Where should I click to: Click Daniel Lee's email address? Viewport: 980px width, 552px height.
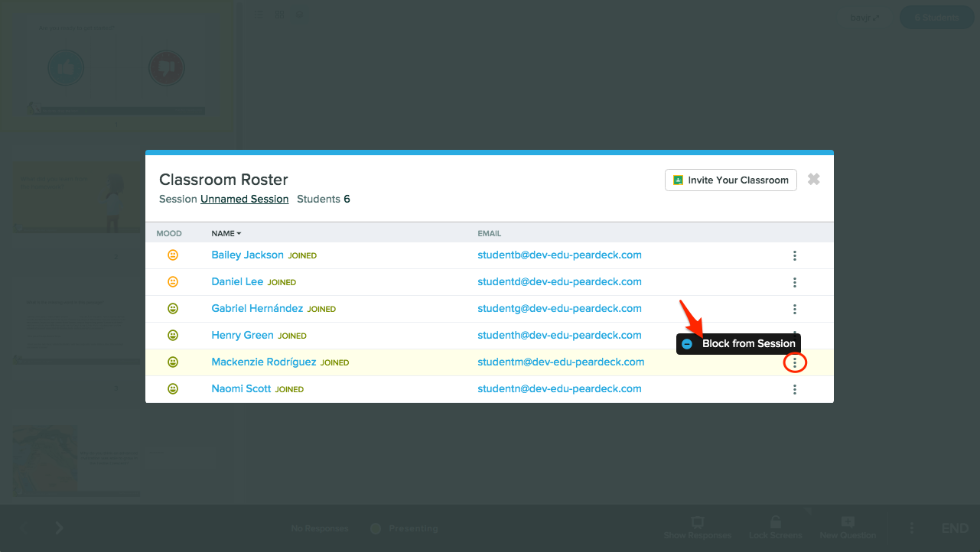[559, 282]
